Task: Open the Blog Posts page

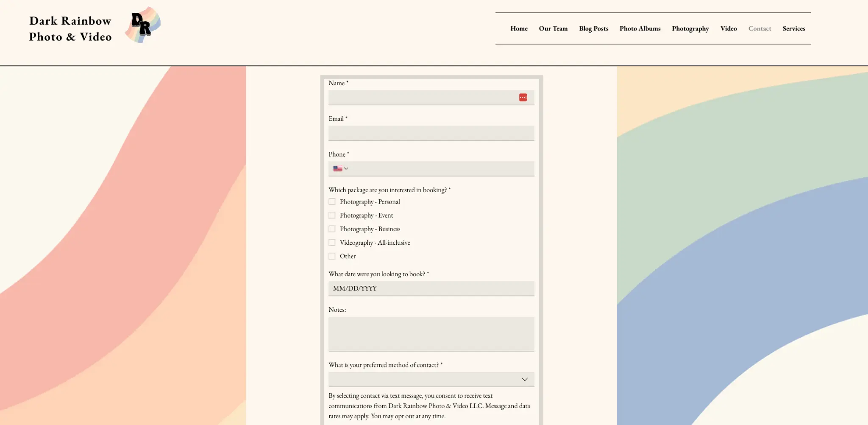Action: 593,28
